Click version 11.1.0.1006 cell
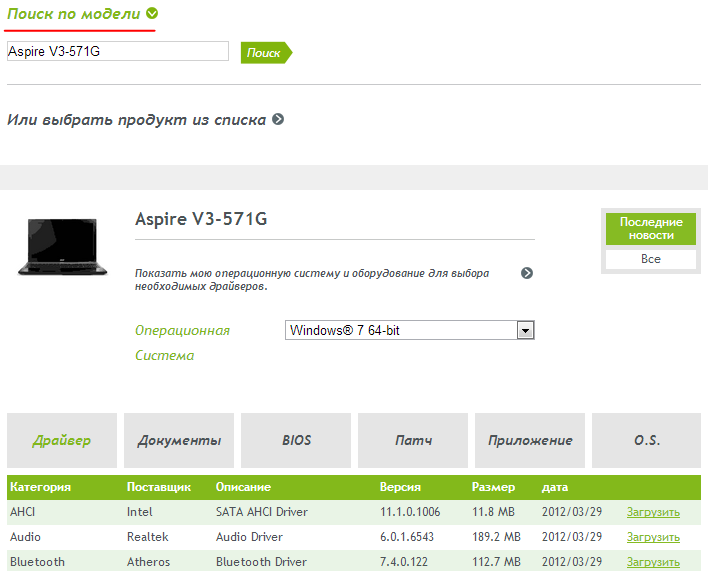 click(410, 512)
